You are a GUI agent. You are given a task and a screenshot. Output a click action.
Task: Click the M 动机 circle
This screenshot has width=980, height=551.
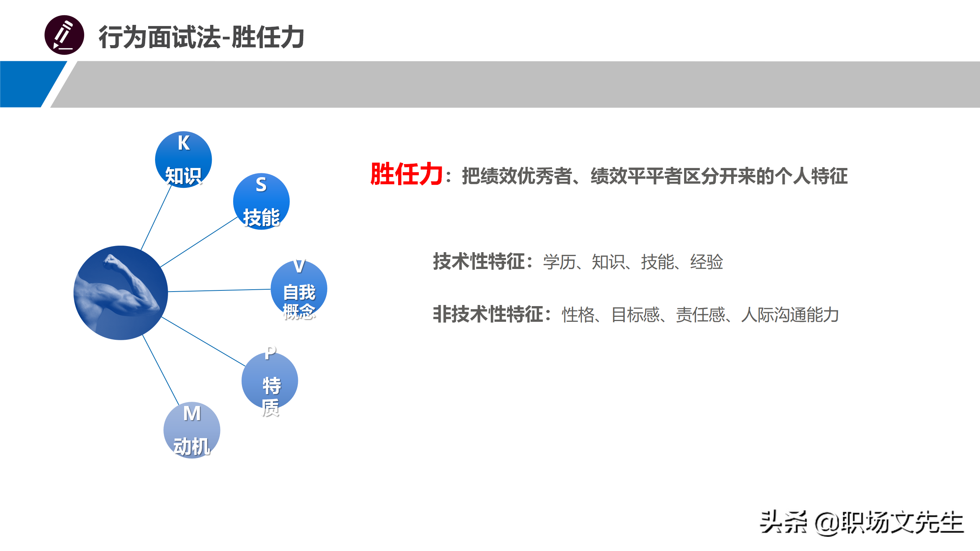pos(192,430)
